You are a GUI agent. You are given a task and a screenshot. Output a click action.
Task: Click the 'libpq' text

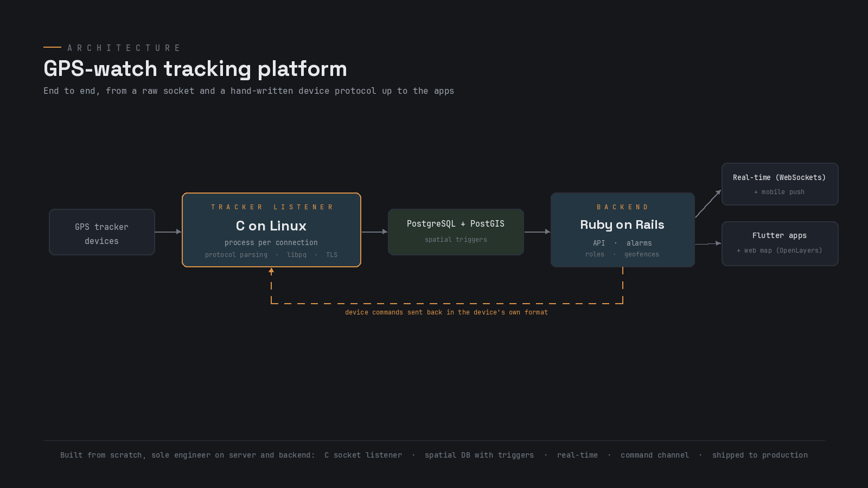(297, 254)
